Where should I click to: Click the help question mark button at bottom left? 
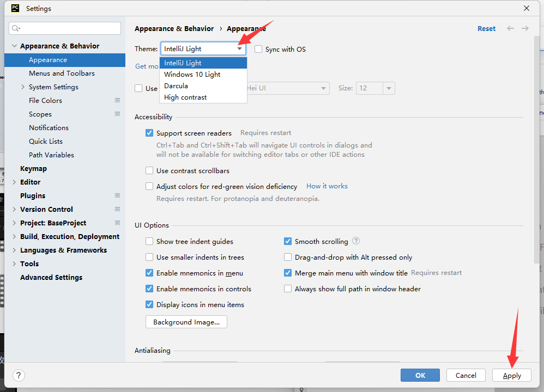(x=19, y=375)
